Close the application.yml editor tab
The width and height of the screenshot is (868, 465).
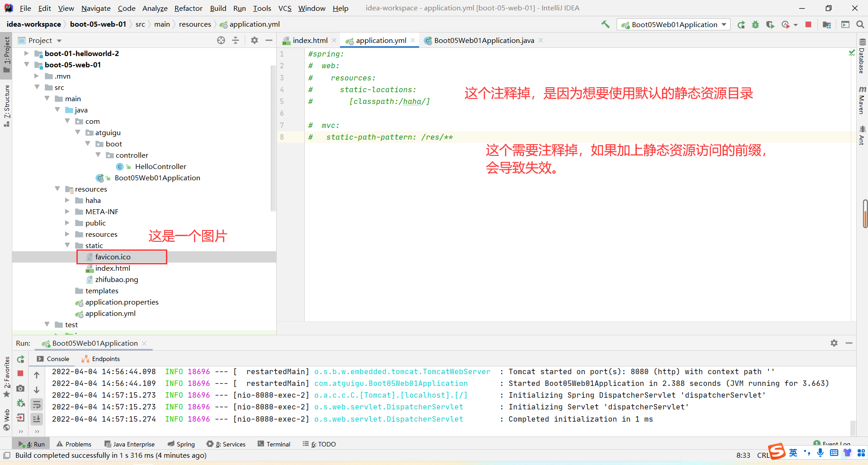(413, 40)
